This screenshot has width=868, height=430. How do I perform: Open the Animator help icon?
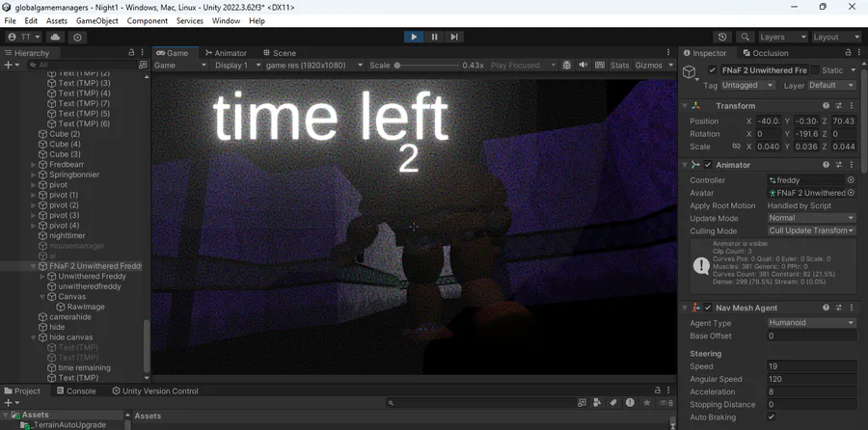[x=826, y=164]
